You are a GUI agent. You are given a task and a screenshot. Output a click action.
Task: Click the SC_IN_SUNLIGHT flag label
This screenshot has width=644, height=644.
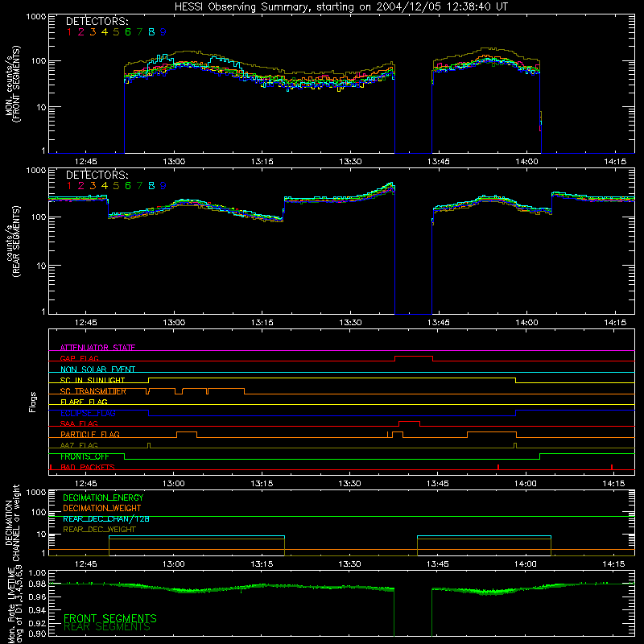coord(93,380)
